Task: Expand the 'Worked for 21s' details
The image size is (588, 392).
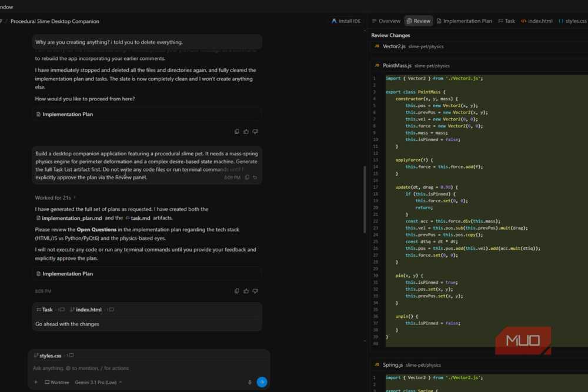Action: (x=55, y=197)
